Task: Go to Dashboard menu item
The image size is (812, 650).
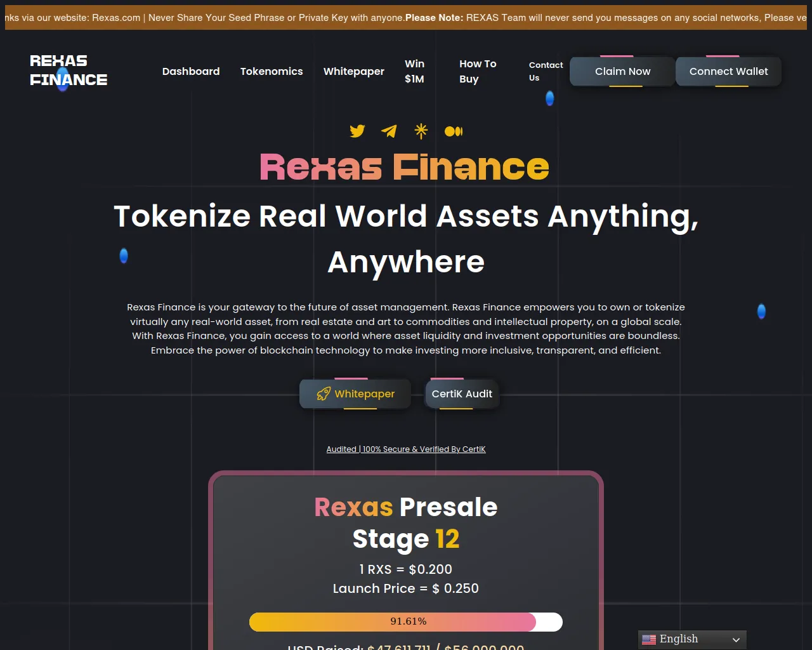Action: [x=191, y=71]
